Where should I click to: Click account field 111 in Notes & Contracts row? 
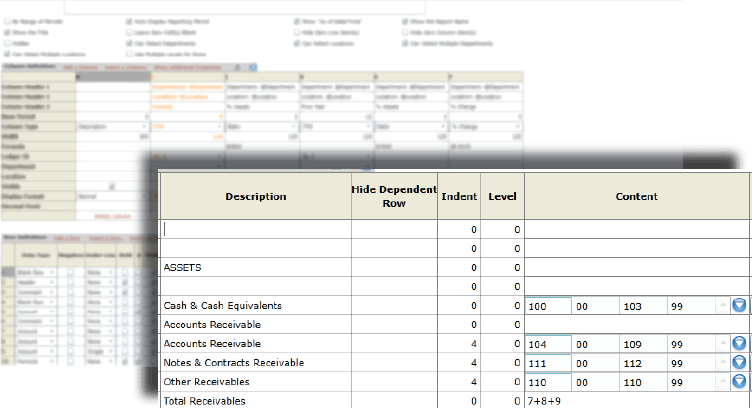[548, 363]
